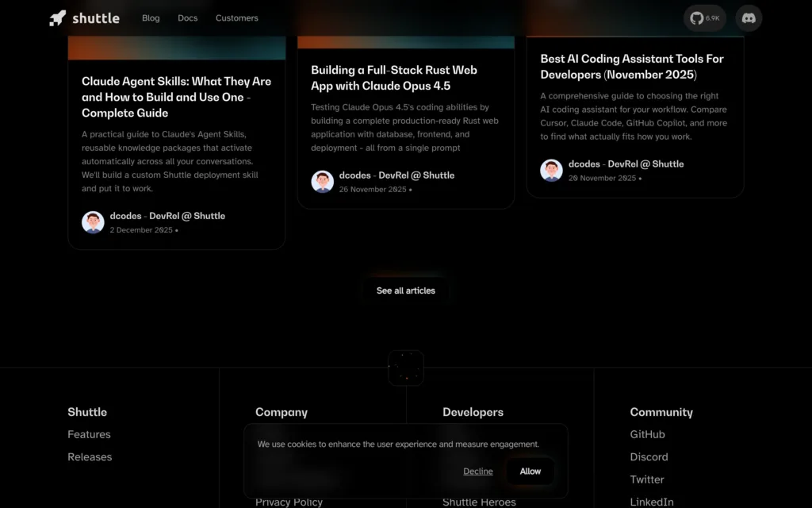Open the Features footer link
The height and width of the screenshot is (508, 812).
[89, 434]
